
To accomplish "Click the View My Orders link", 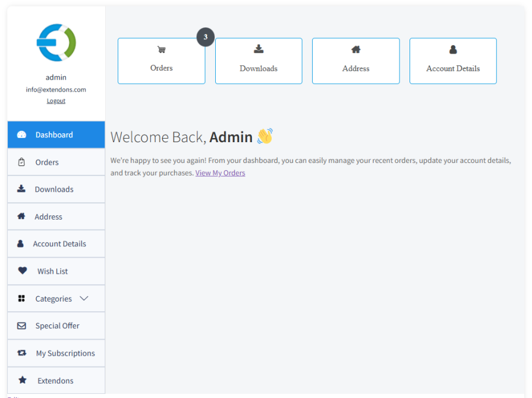I will [220, 173].
